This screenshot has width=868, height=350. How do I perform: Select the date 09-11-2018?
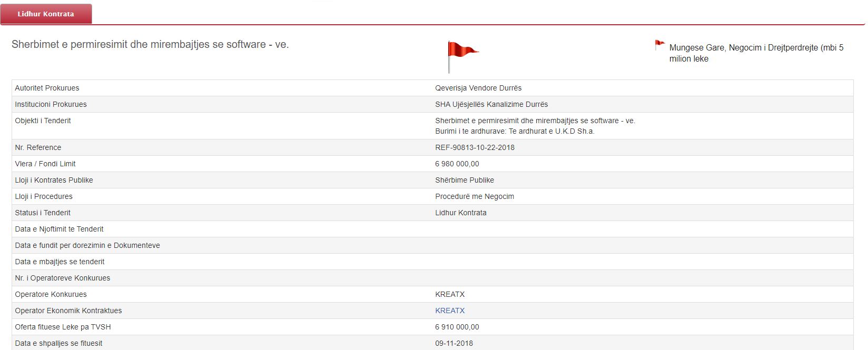[x=454, y=343]
